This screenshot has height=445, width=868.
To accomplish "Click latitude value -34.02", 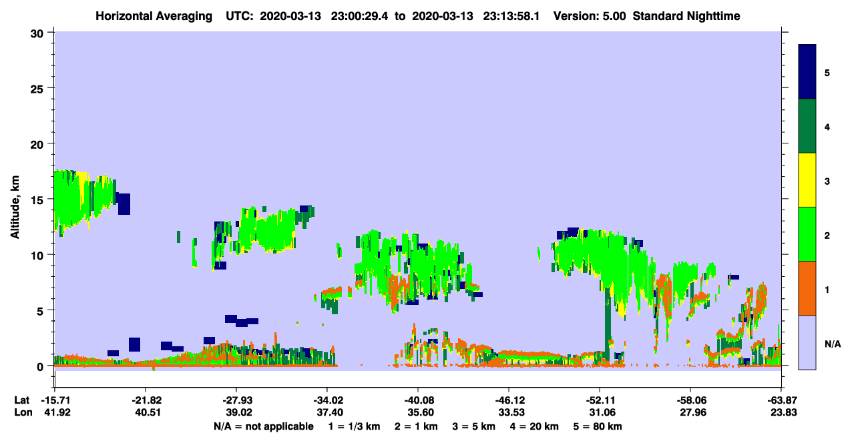I will [x=327, y=400].
